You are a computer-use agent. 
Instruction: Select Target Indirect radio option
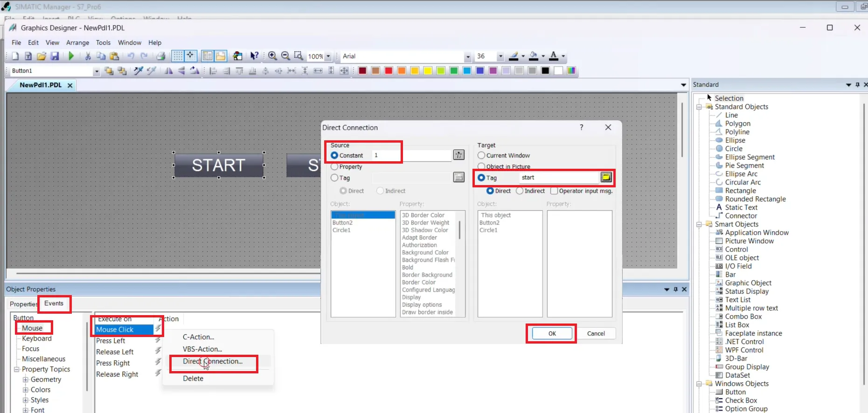(x=520, y=191)
